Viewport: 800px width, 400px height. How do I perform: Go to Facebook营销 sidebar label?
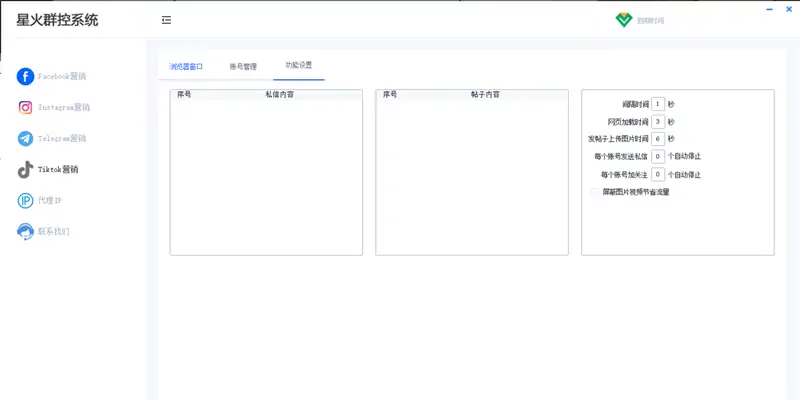click(x=62, y=77)
